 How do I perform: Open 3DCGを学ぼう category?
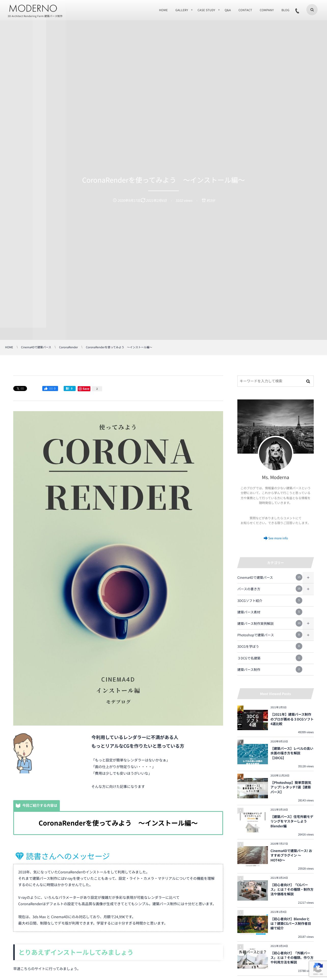click(248, 646)
